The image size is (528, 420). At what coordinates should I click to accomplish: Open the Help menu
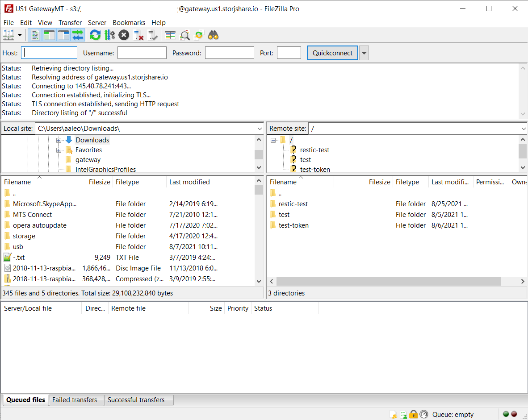(159, 23)
